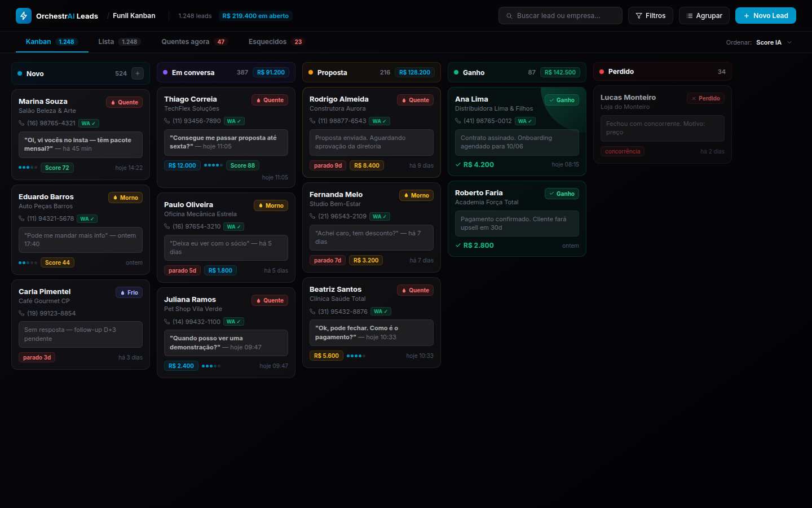Click Score 72 badge on Marina Souza card

[57, 168]
